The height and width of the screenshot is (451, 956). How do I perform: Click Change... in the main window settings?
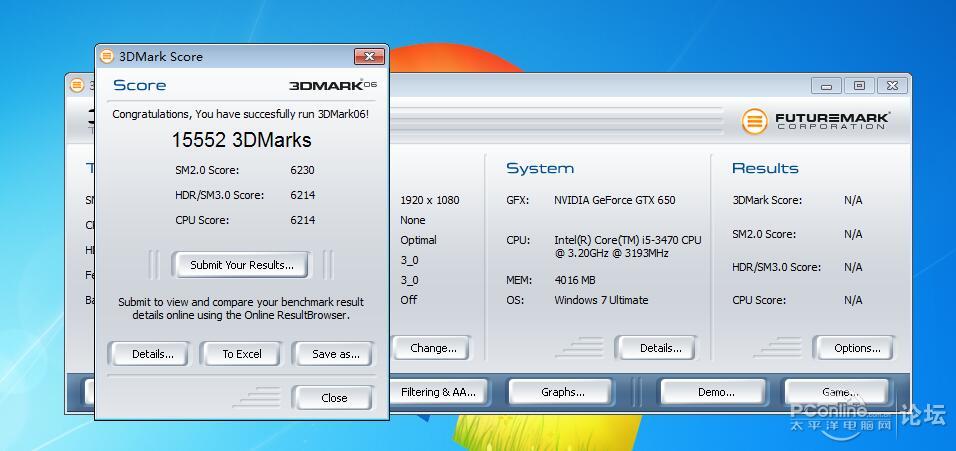pos(432,348)
